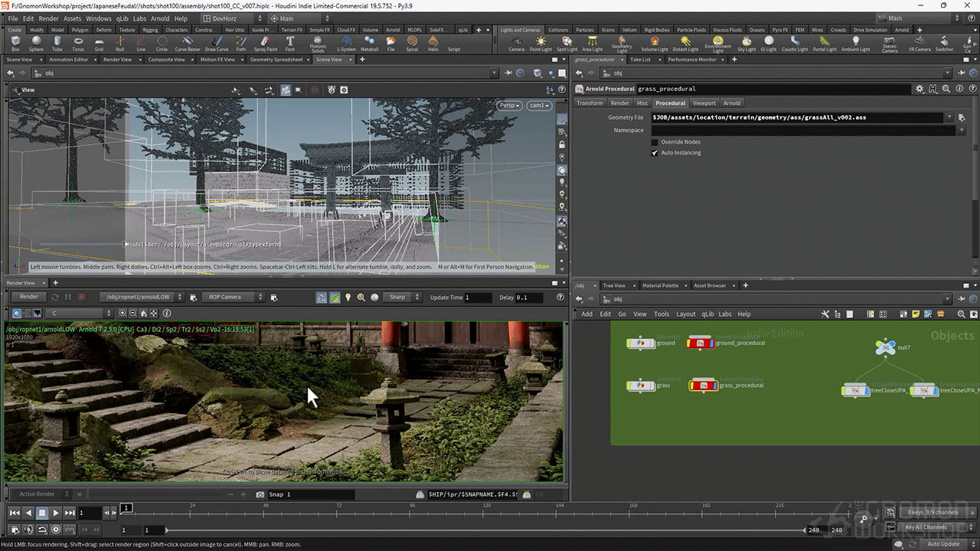Screen dimensions: 980x551
Task: Click the Render button in Render View
Action: coord(28,297)
